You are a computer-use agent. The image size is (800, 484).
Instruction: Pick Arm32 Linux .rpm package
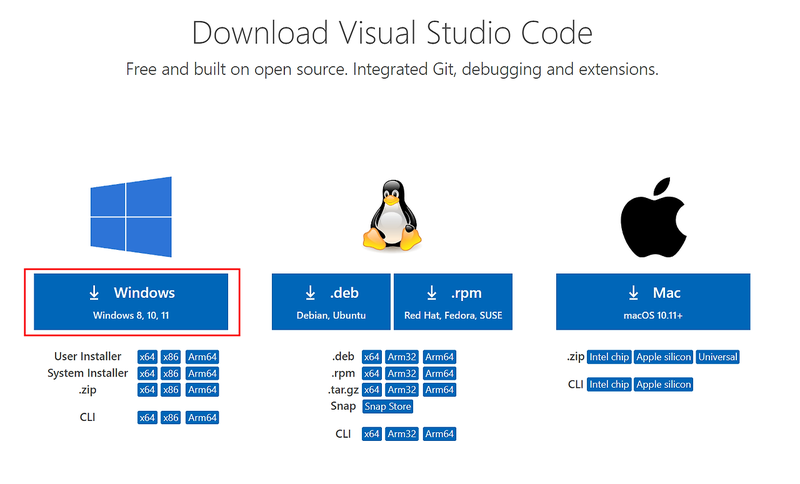[x=402, y=373]
